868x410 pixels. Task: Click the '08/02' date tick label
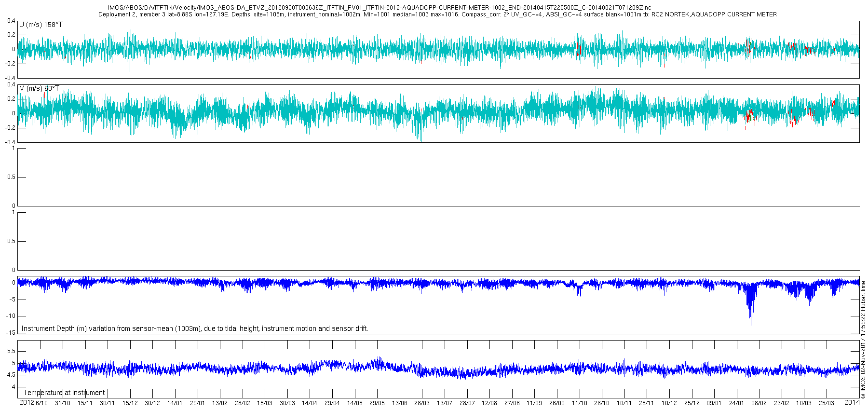point(759,403)
